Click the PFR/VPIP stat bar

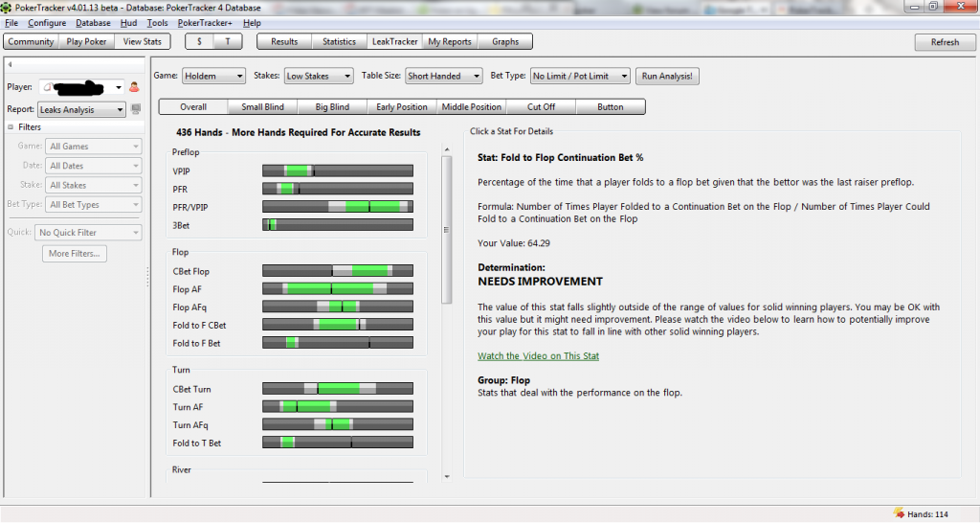pos(338,207)
